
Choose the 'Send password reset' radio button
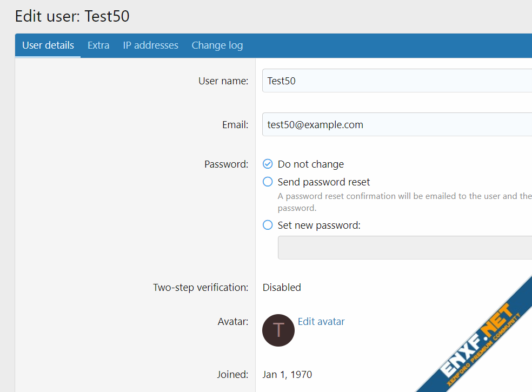coord(268,182)
